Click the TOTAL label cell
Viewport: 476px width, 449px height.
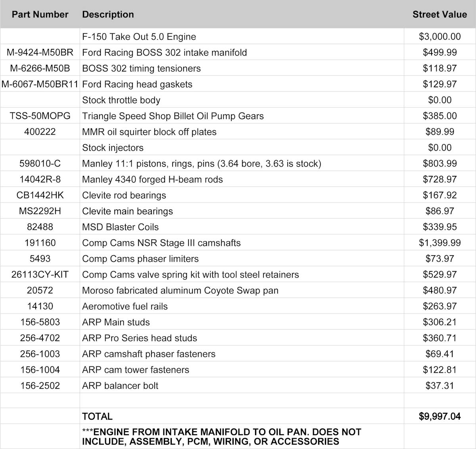tap(97, 416)
